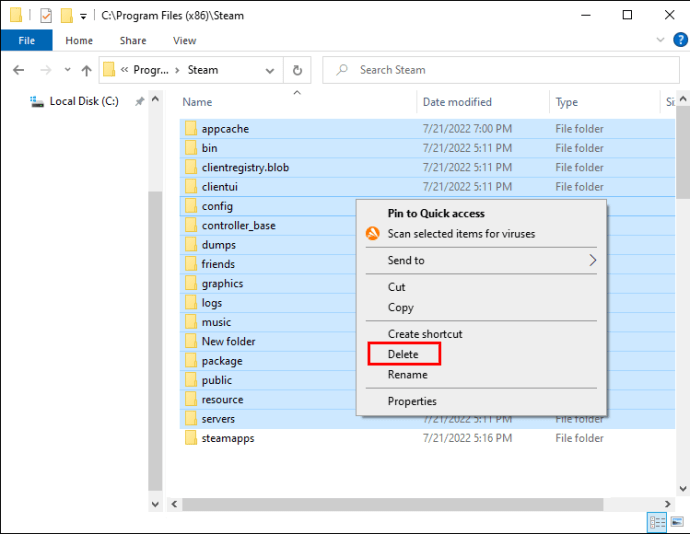Choose Rename in the context menu
Viewport: 690px width, 534px height.
click(x=407, y=375)
